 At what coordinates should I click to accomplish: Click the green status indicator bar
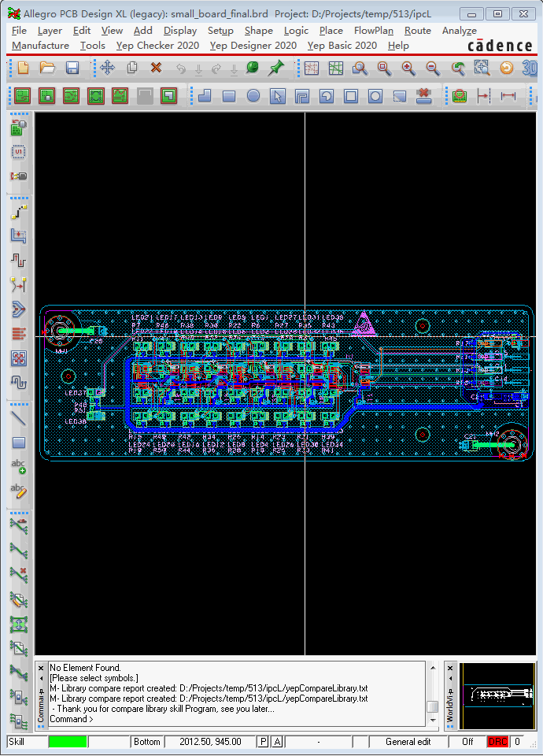coord(68,742)
